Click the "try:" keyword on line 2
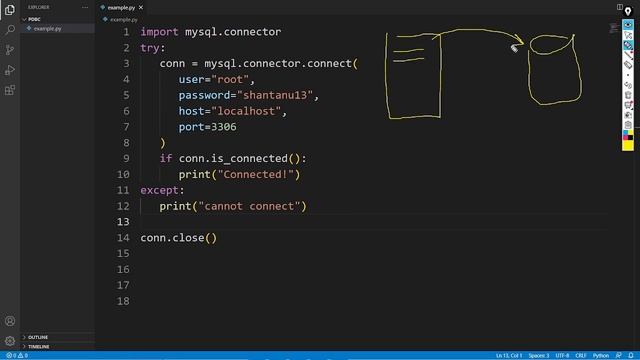 (x=153, y=48)
